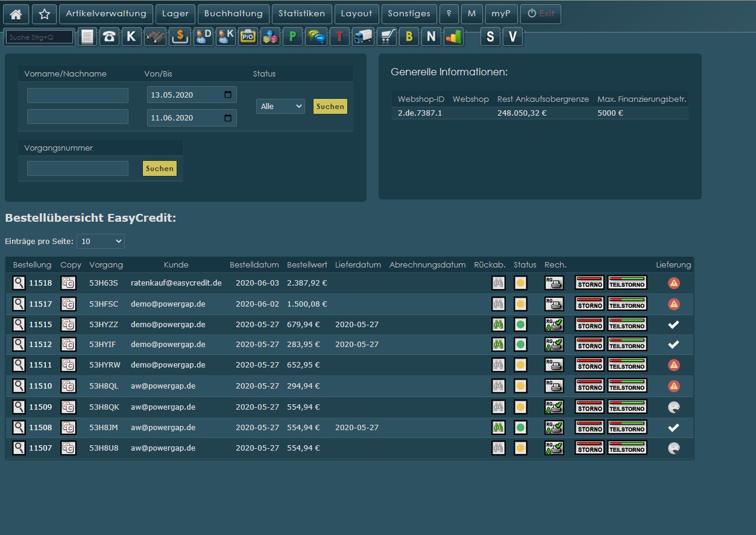The width and height of the screenshot is (756, 535).
Task: Click TEILSTORNO for order 11510
Action: point(627,386)
